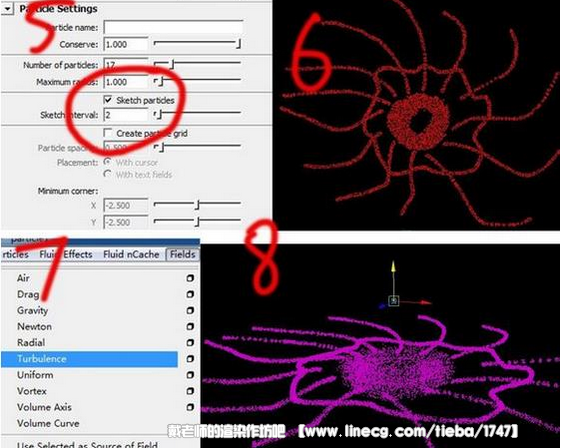
Task: Collapse the Particle Settings section
Action: (x=7, y=8)
